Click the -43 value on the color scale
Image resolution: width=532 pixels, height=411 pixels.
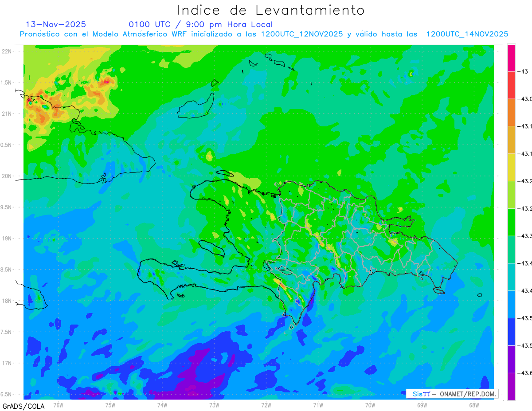(x=523, y=71)
